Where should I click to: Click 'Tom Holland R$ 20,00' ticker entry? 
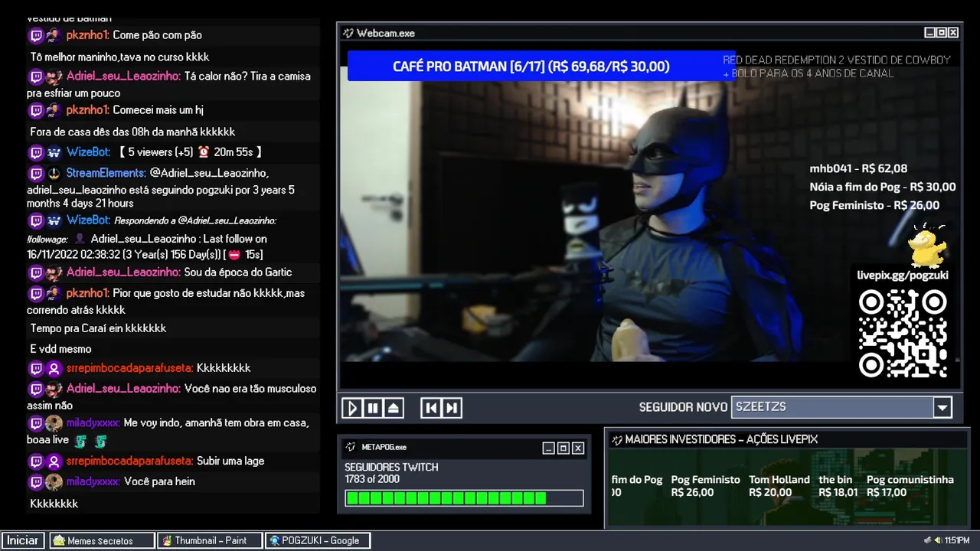pos(779,486)
